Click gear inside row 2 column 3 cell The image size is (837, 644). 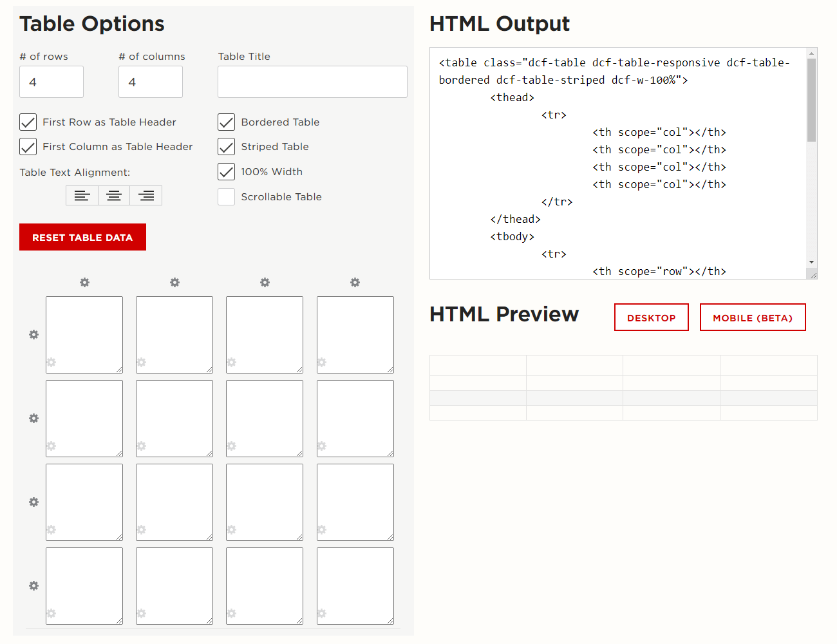click(x=232, y=446)
